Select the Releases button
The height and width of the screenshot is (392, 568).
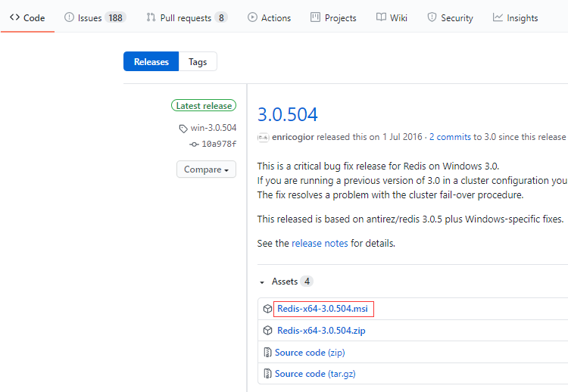point(151,61)
